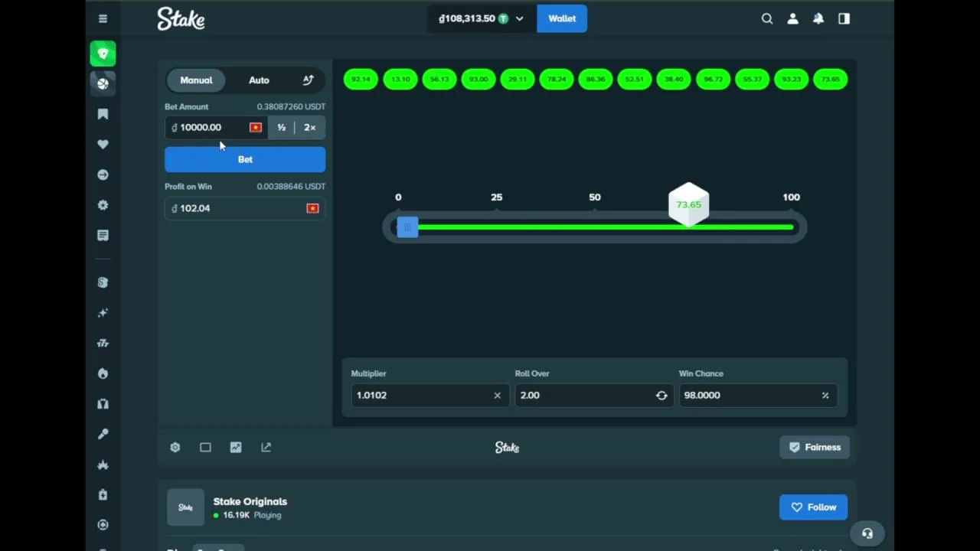This screenshot has height=551, width=980.
Task: Expand the balance currency dropdown
Action: pos(519,18)
